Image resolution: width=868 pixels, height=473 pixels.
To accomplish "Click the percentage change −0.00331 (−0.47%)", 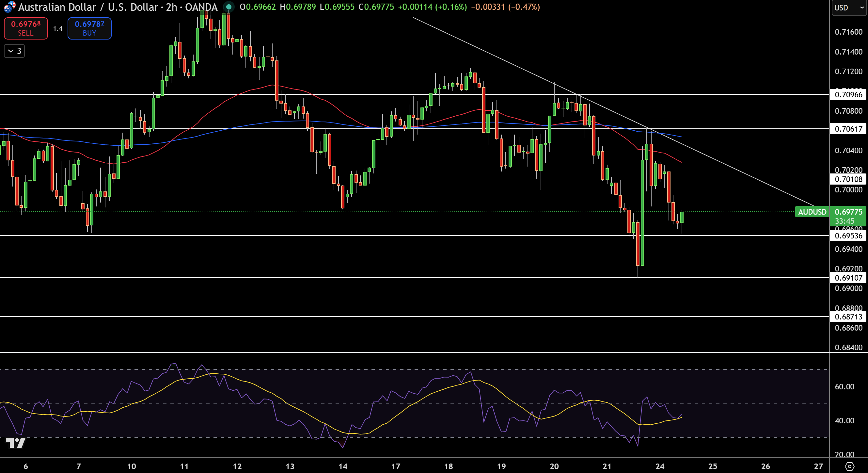I will pyautogui.click(x=505, y=7).
